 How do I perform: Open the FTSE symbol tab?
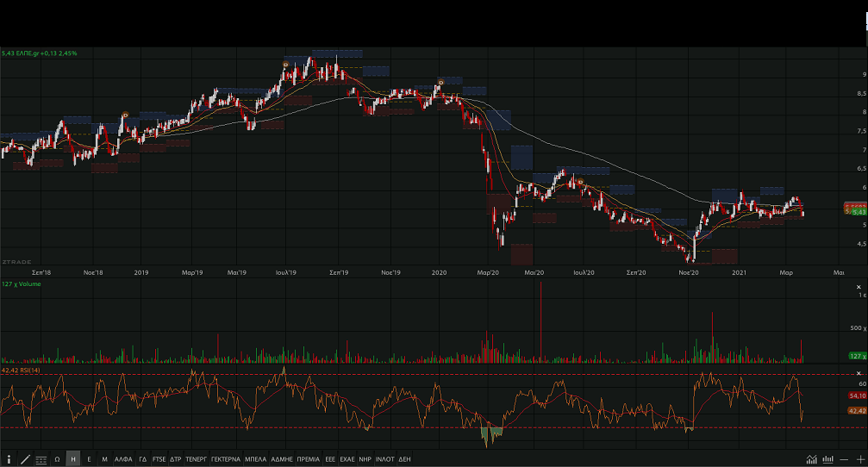(x=159, y=459)
